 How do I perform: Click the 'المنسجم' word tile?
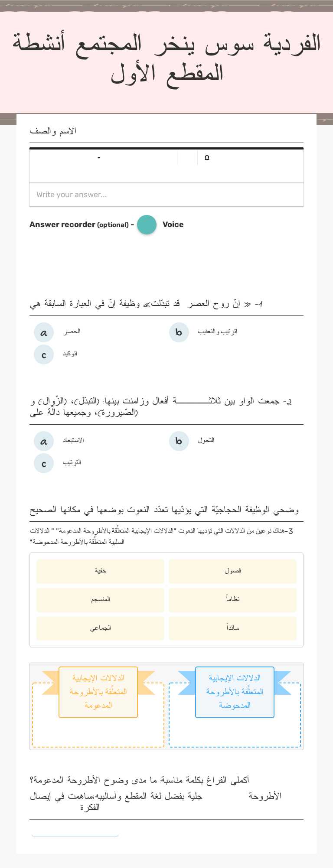100,600
